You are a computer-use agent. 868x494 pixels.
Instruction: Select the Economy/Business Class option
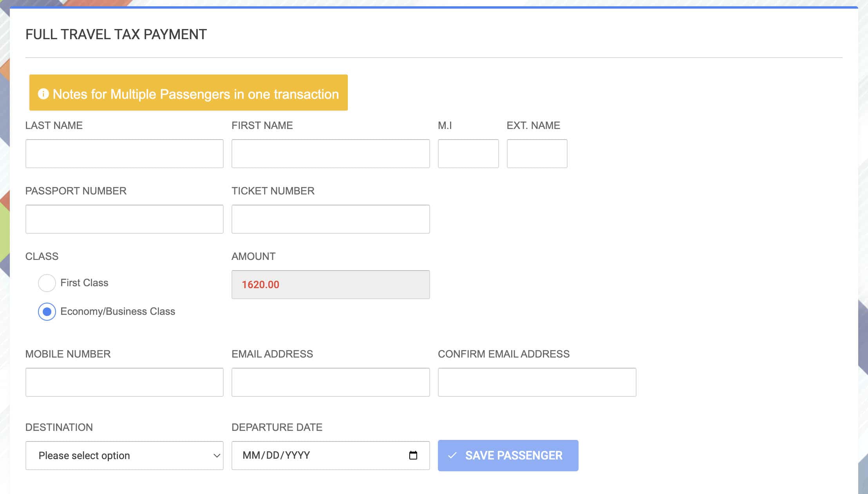click(47, 312)
